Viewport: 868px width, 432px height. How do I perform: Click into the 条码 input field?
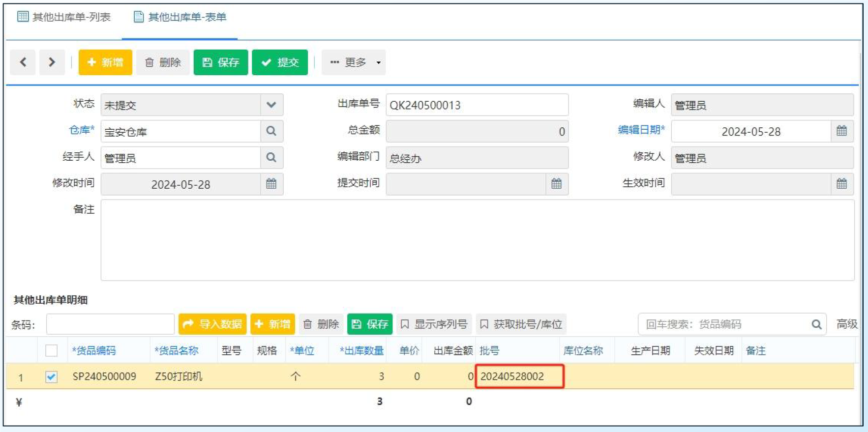(110, 324)
